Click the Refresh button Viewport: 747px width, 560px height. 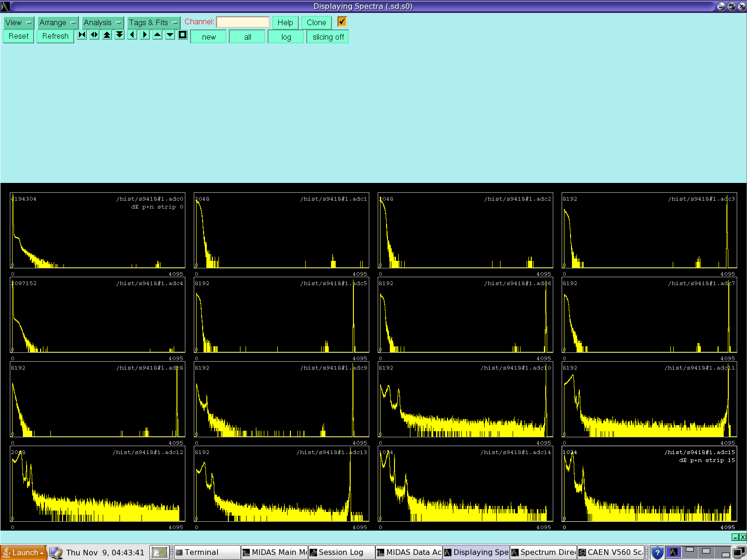[55, 36]
